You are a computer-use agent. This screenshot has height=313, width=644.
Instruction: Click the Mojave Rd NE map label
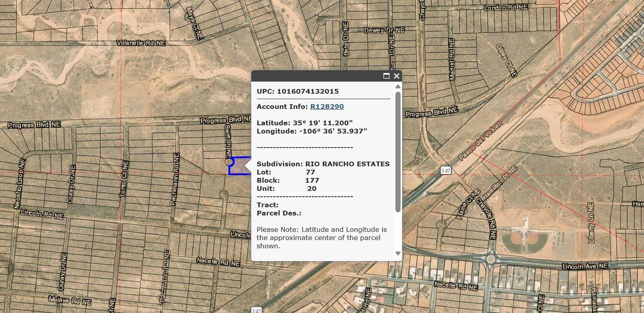[70, 300]
